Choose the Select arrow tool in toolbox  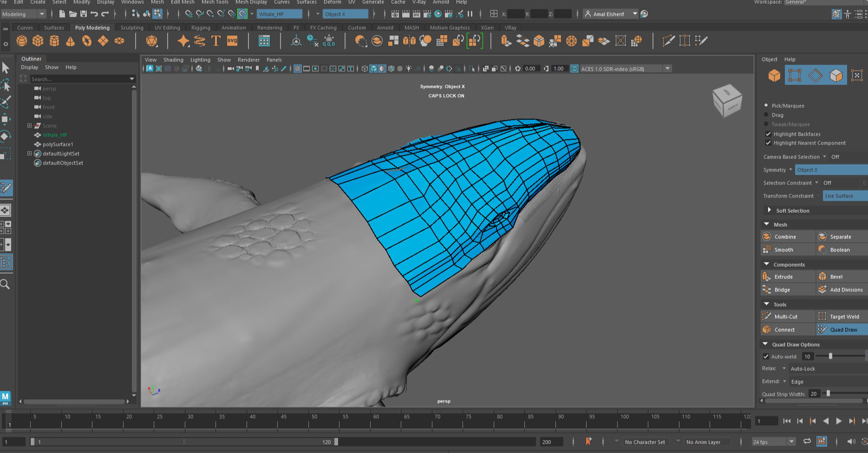pyautogui.click(x=6, y=68)
